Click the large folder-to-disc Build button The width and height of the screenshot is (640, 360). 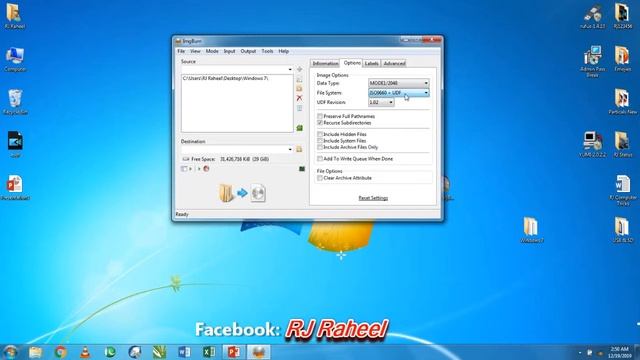[x=242, y=193]
